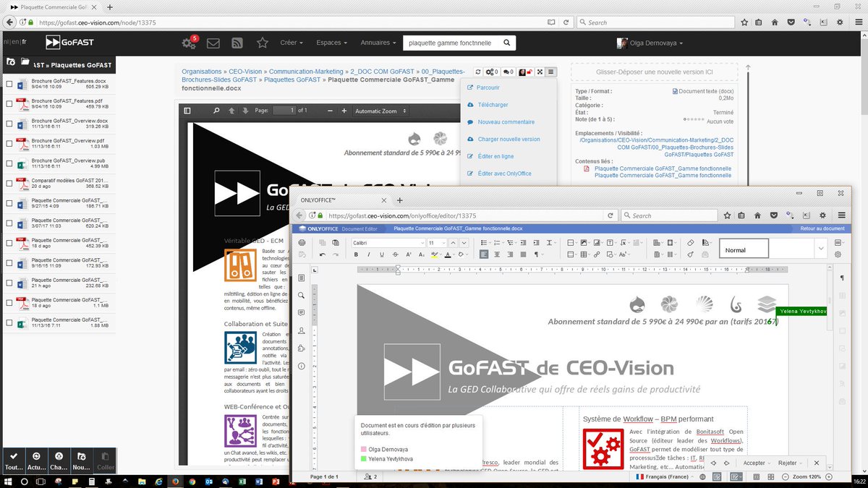Open the messages envelope icon
This screenshot has width=868, height=488.
[213, 43]
